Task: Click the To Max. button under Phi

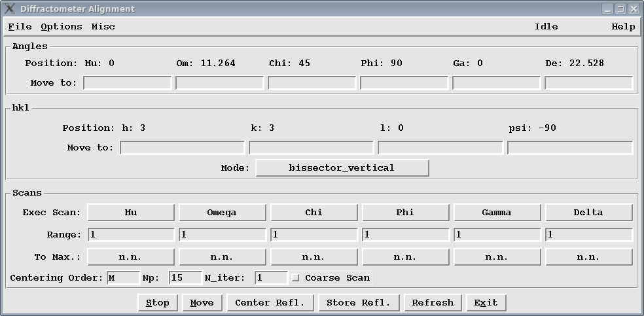Action: [405, 257]
